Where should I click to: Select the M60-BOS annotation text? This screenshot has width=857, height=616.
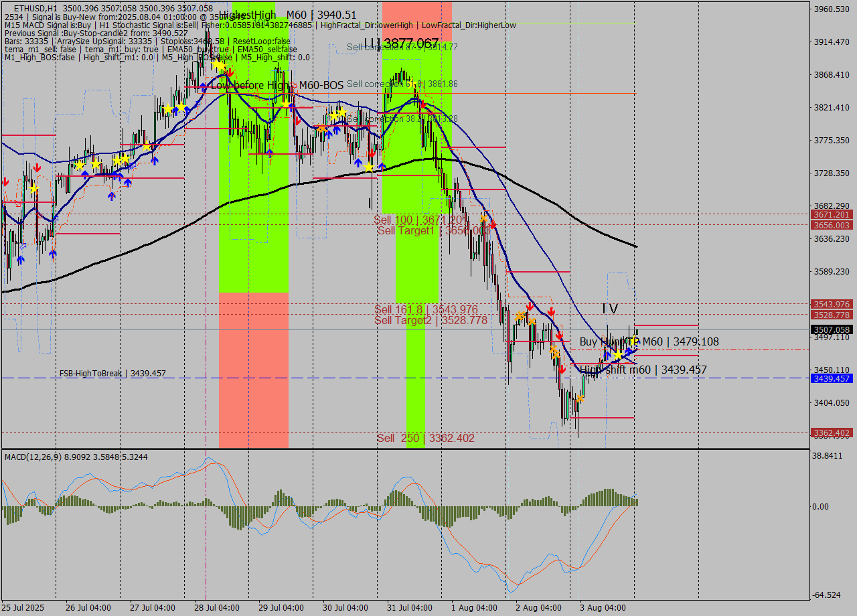[322, 86]
